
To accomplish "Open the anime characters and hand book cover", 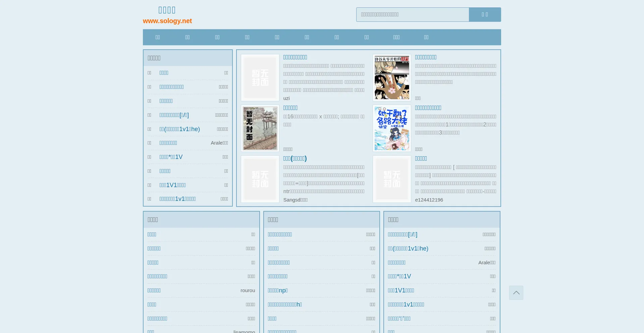I will pyautogui.click(x=392, y=78).
